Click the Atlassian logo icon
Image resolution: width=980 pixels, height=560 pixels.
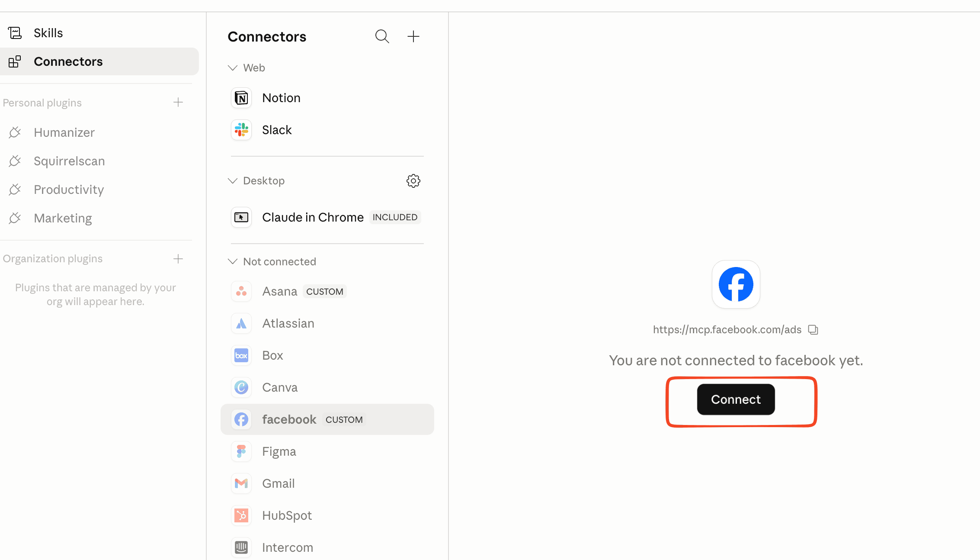[241, 324]
